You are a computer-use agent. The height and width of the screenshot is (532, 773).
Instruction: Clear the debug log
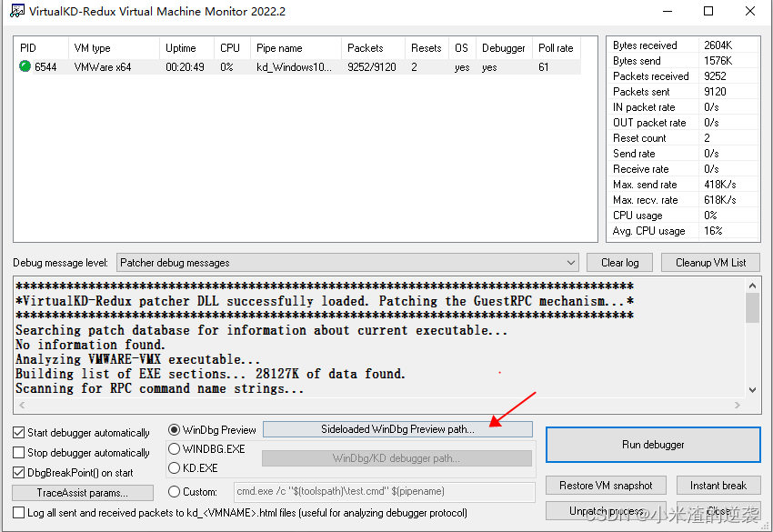(x=619, y=263)
